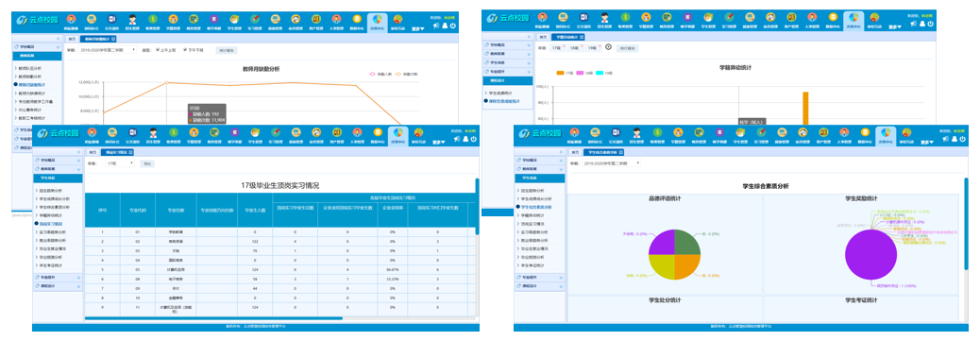Open 年级 dropdown showing 17级
This screenshot has width=980, height=341.
click(x=120, y=163)
